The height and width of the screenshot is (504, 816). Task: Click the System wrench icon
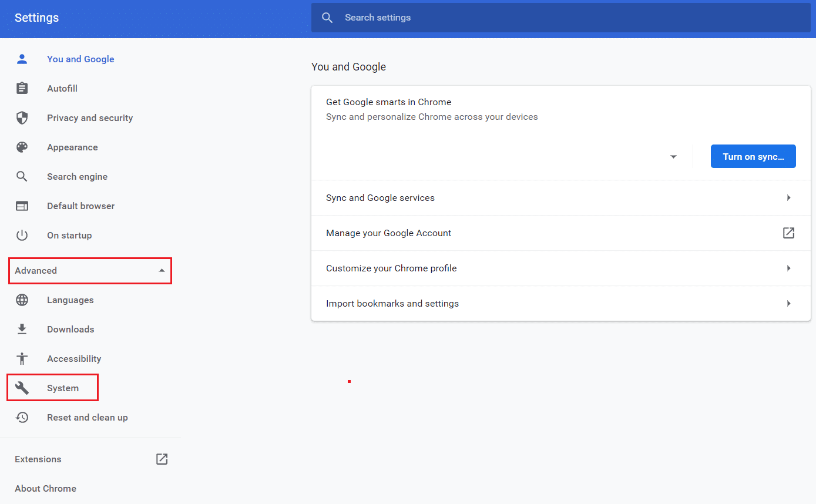coord(22,388)
